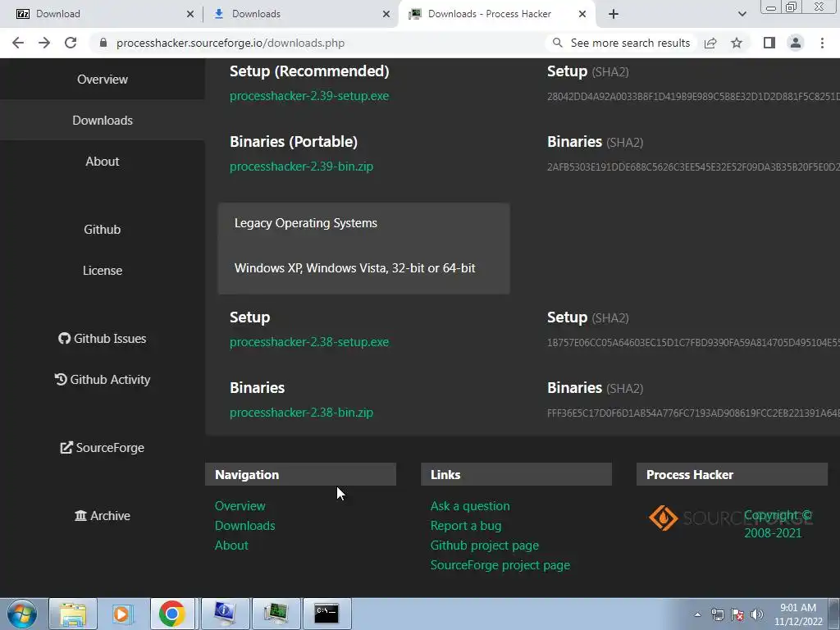This screenshot has height=630, width=840.
Task: Download processhacker-2.38-setup.exe
Action: click(x=309, y=342)
